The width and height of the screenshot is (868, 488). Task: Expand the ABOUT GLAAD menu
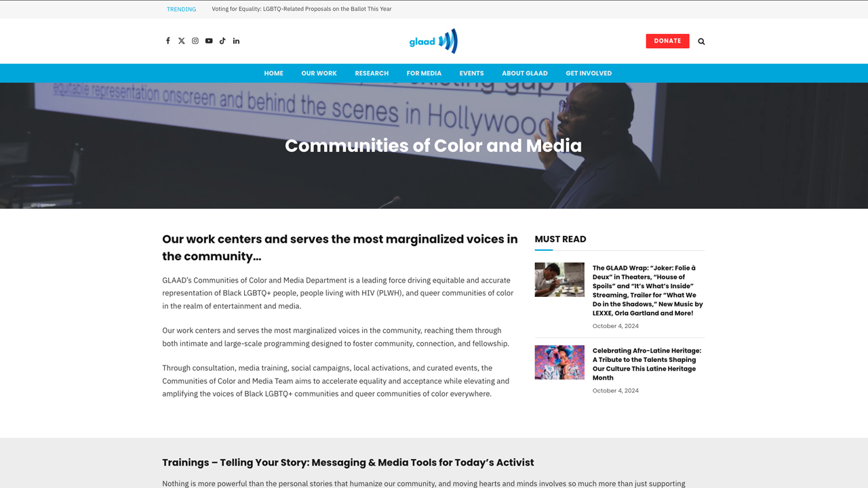point(525,73)
